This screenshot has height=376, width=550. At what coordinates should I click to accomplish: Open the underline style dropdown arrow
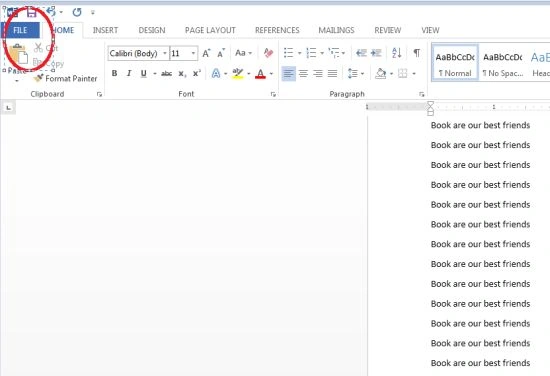pos(154,74)
